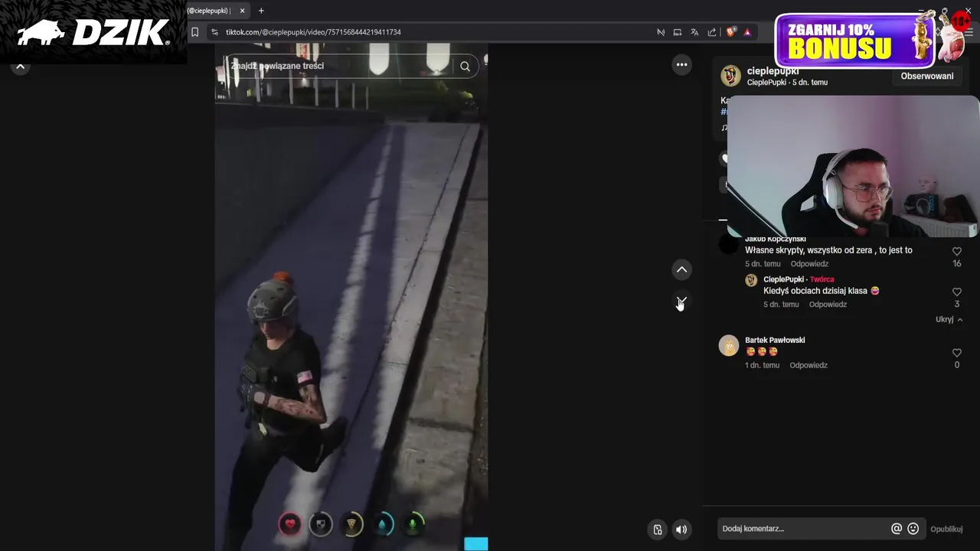The width and height of the screenshot is (980, 551).
Task: Open the CieplePupki reply author name
Action: (x=783, y=279)
